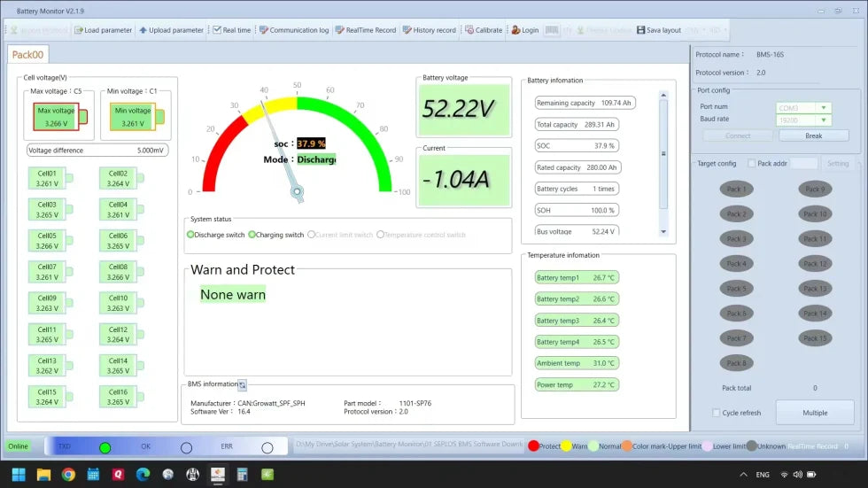Click the Save layout disk icon
Image resolution: width=868 pixels, height=488 pixels.
point(640,30)
